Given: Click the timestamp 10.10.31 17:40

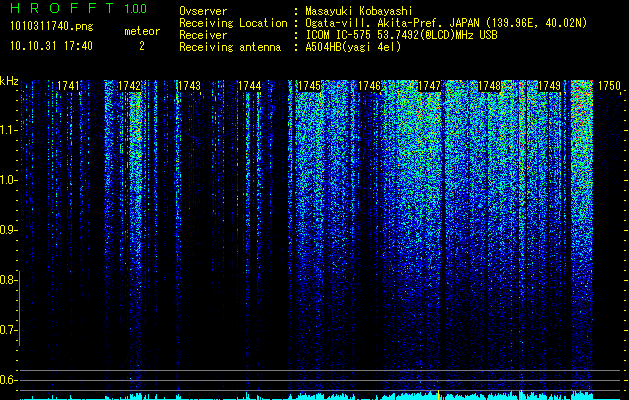Looking at the screenshot, I should pos(51,46).
